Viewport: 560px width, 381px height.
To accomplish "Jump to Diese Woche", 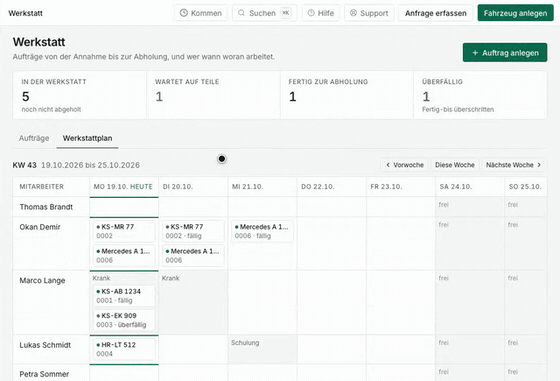I will pos(455,165).
